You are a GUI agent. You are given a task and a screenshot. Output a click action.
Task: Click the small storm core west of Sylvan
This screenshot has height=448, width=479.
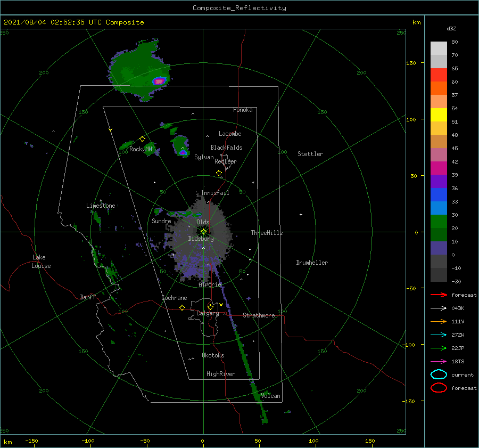tap(183, 152)
